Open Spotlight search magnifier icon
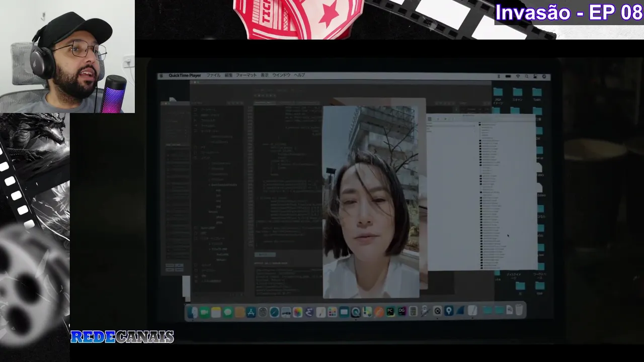 pyautogui.click(x=527, y=76)
